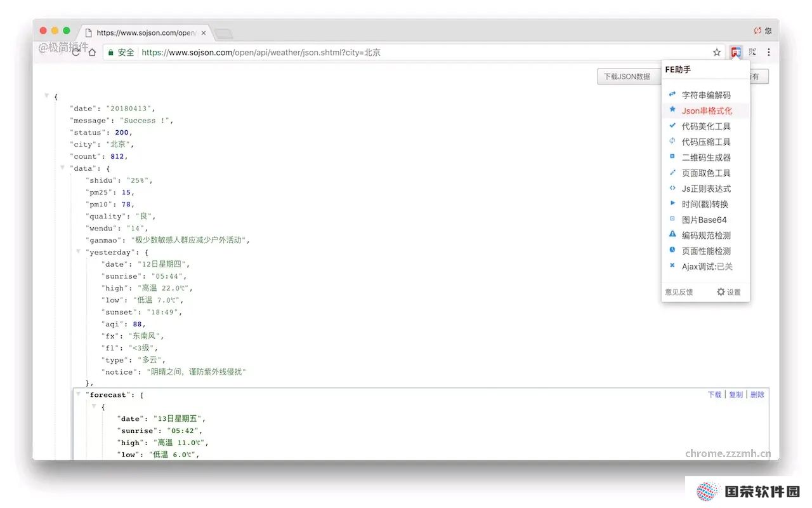The height and width of the screenshot is (508, 812).
Task: Open 时间(戳)转换 tool
Action: coord(705,204)
